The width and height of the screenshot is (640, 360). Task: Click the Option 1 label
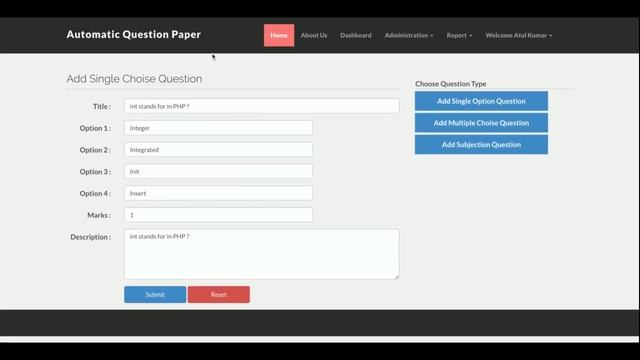[x=95, y=128]
